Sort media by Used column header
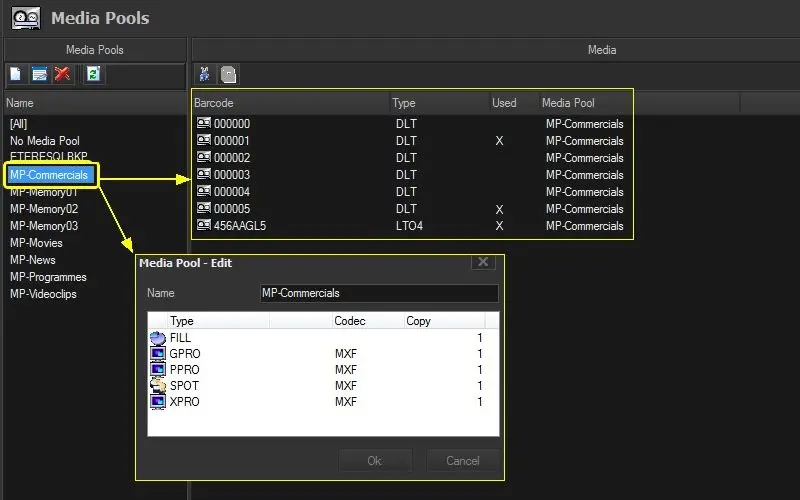800x500 pixels. tap(511, 103)
